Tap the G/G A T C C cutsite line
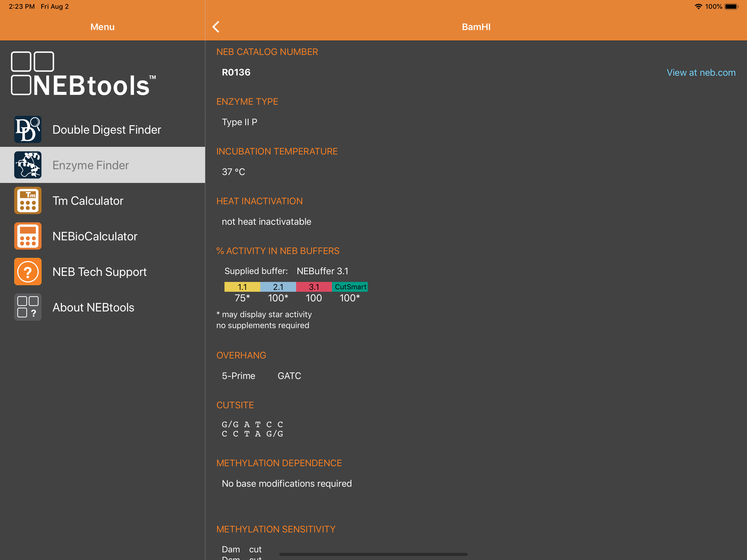747x560 pixels. (252, 424)
